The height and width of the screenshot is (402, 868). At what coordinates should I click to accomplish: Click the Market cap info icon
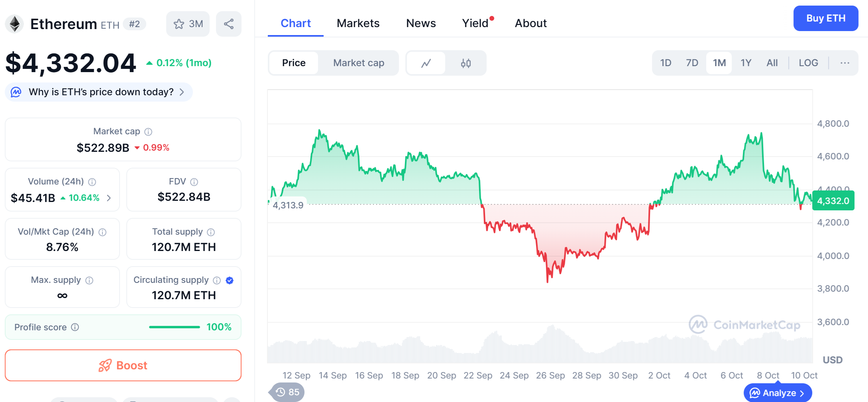148,132
